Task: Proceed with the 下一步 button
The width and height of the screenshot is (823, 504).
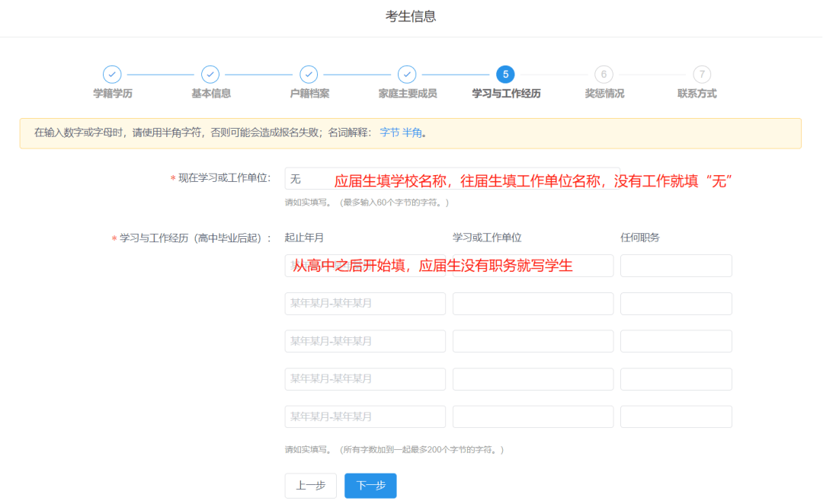Action: tap(370, 486)
